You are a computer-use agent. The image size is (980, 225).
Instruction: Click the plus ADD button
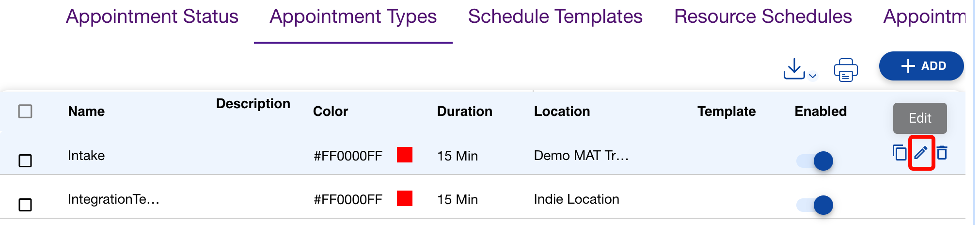(921, 66)
